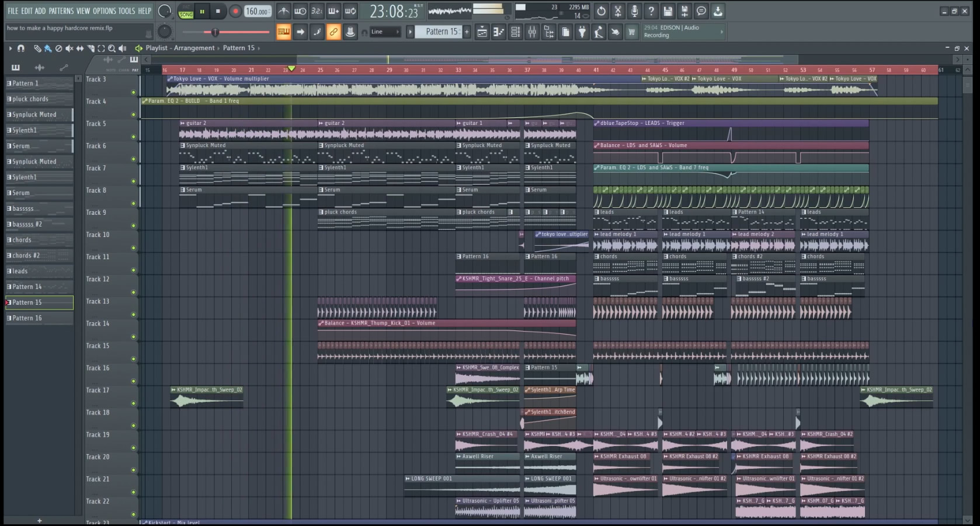The image size is (980, 526).
Task: Open the project info speech bubble icon
Action: 701,11
